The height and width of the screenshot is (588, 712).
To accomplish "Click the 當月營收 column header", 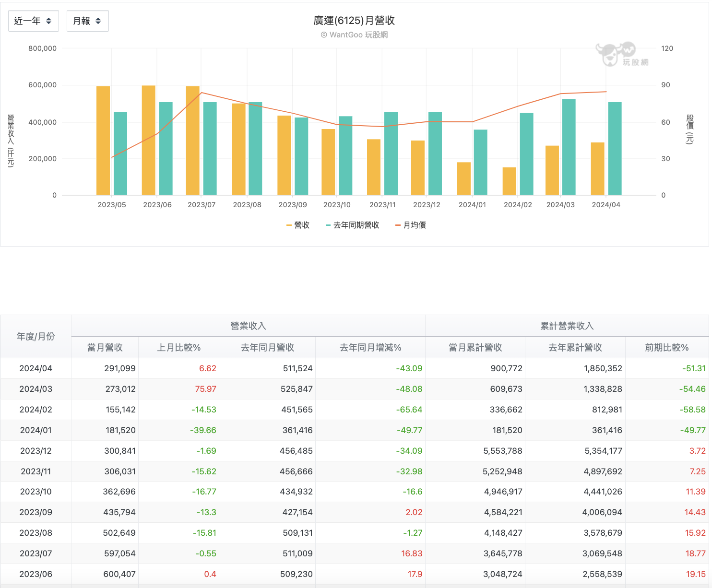I will [105, 348].
